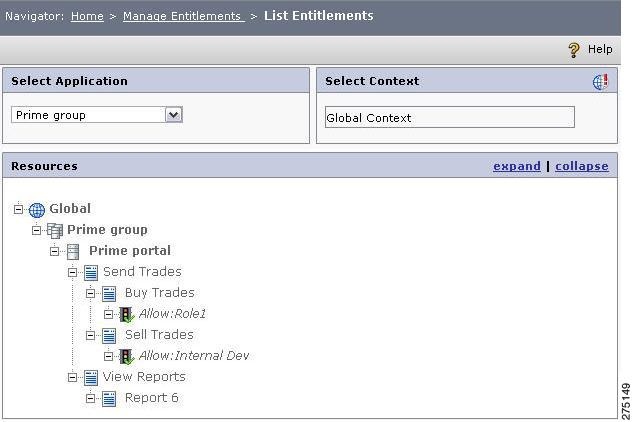Select Sell Trades in the tree
Screen dimensions: 634x422
coord(159,335)
